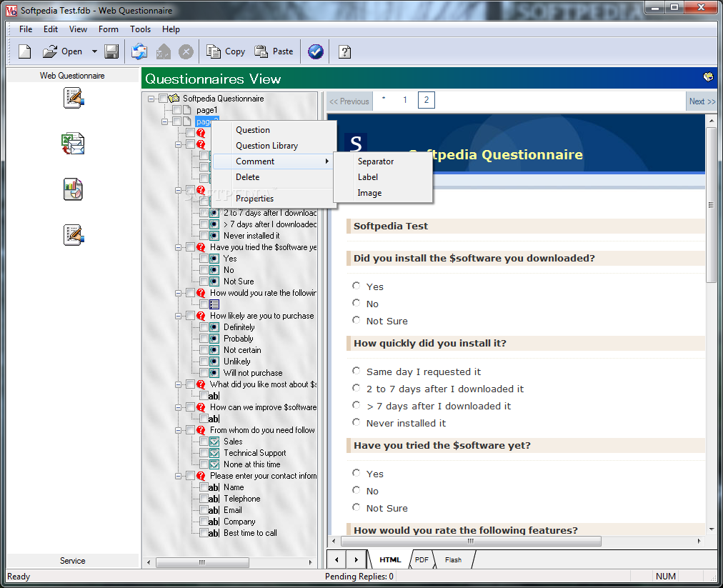Switch to the PDF preview tab

pyautogui.click(x=422, y=559)
